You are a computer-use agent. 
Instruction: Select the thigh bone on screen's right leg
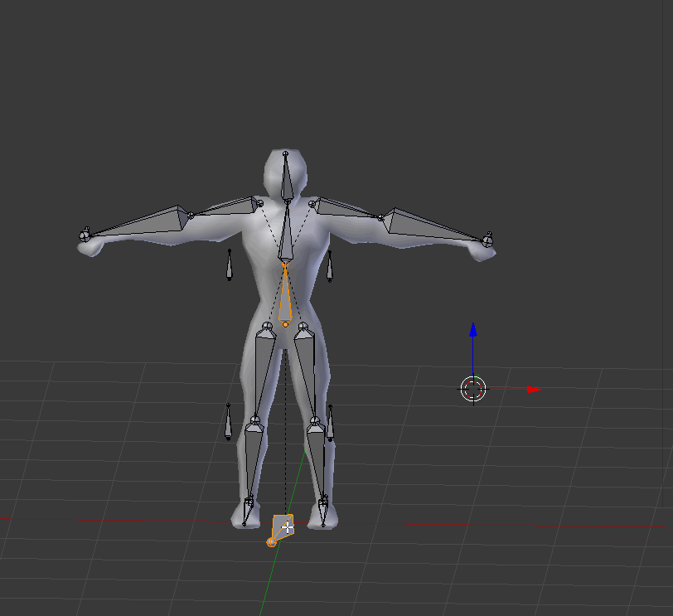(x=306, y=371)
